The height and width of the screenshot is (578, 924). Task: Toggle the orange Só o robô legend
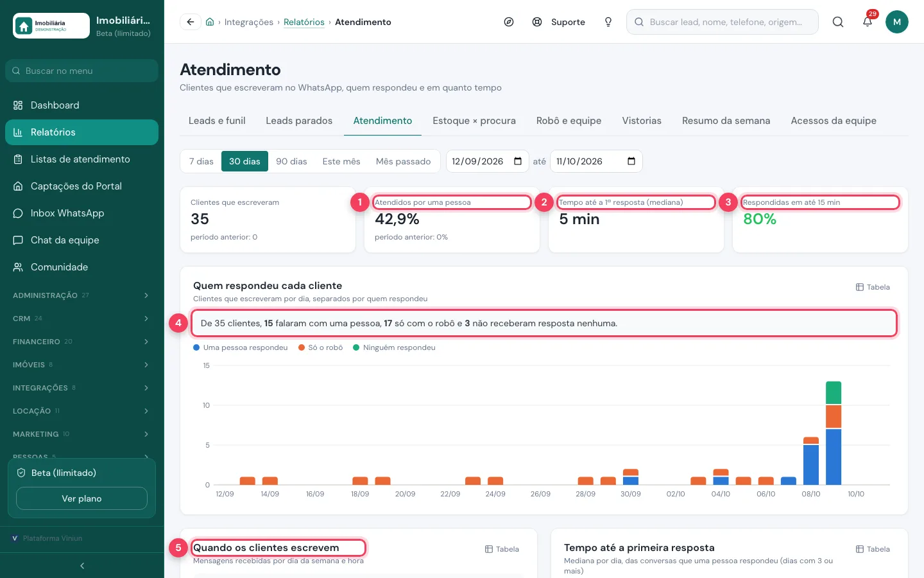[320, 347]
